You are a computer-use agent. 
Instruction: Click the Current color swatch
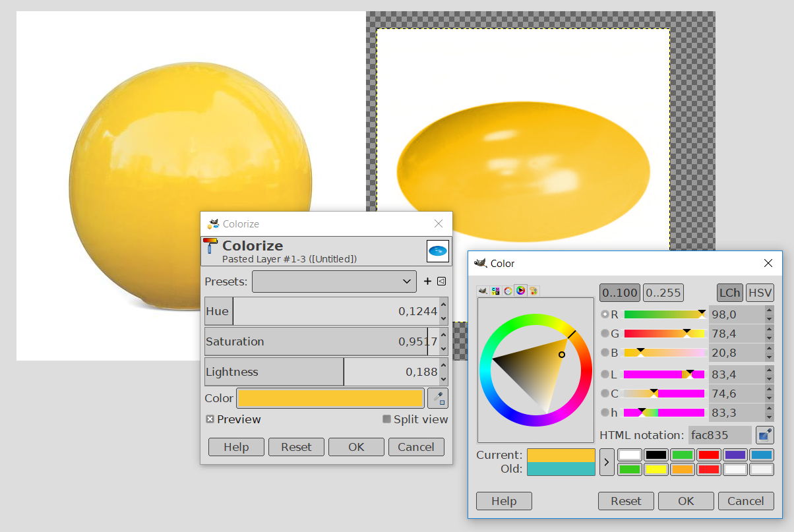tap(561, 456)
